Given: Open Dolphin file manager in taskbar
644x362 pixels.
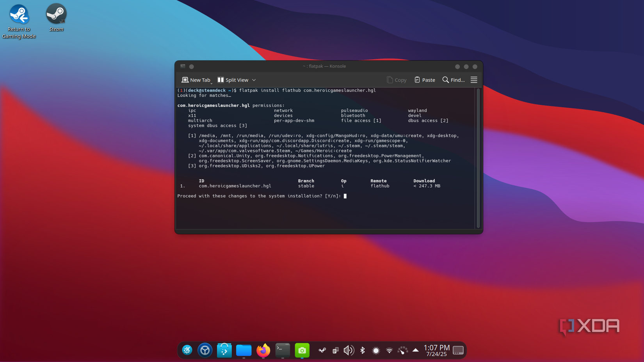Looking at the screenshot, I should click(244, 350).
